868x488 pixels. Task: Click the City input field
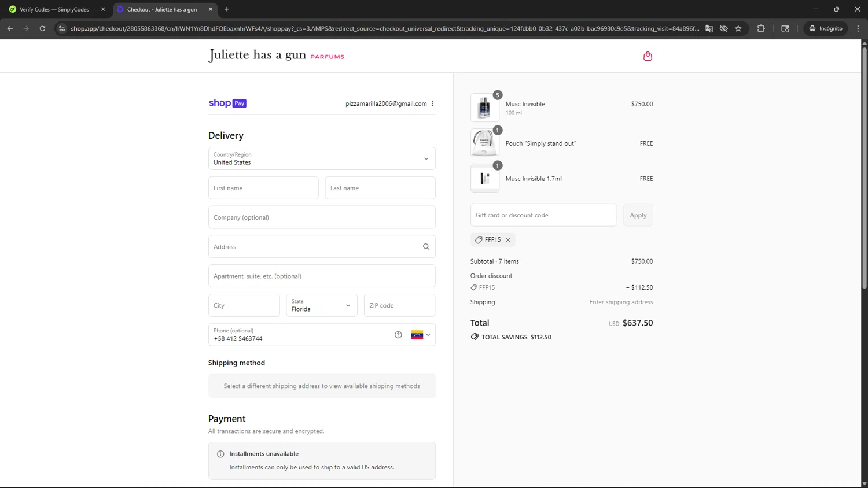pyautogui.click(x=244, y=305)
